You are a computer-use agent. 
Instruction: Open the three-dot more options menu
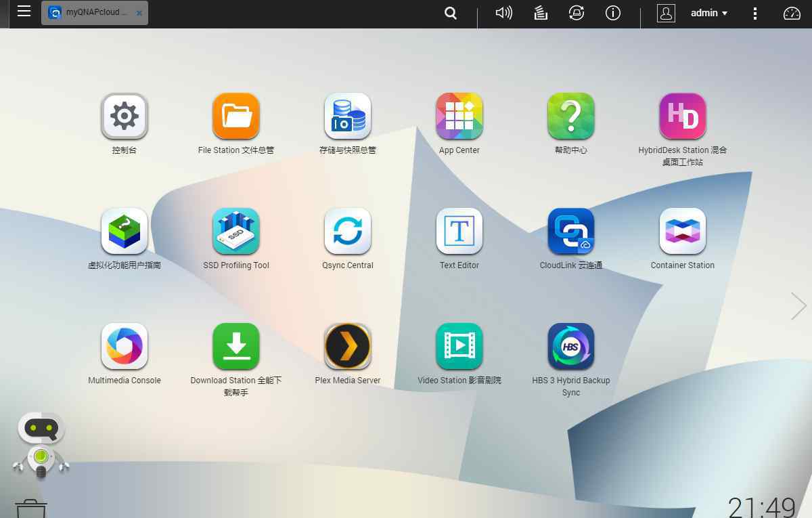tap(755, 13)
